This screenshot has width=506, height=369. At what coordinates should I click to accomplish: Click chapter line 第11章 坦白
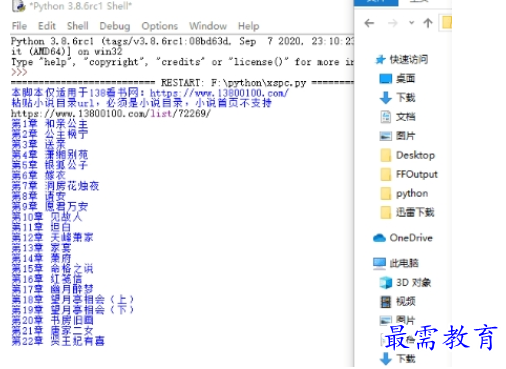coord(41,227)
